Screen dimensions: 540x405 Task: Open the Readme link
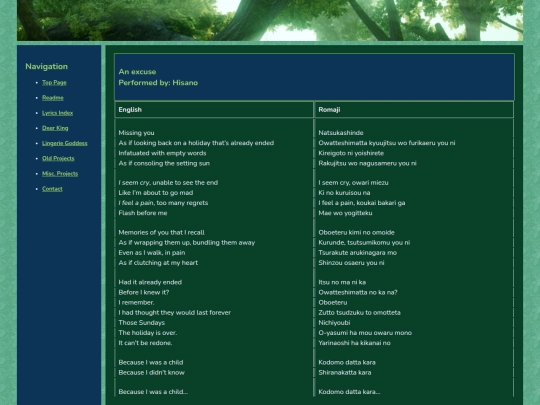point(53,97)
